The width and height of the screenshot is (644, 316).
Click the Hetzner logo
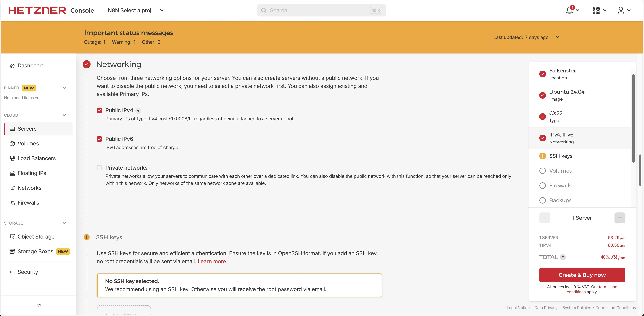37,11
